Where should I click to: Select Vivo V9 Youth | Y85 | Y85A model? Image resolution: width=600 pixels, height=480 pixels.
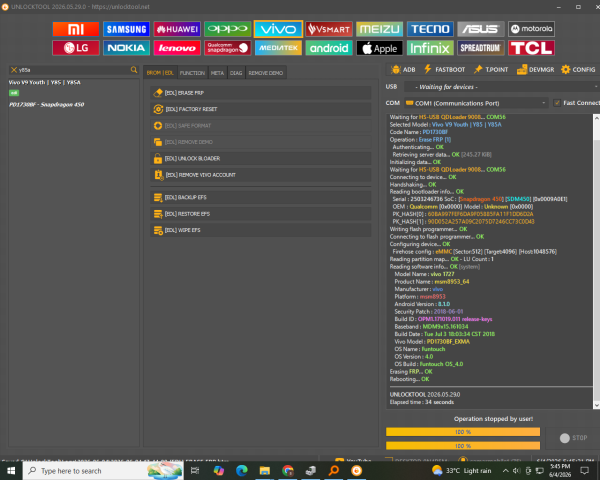point(44,82)
